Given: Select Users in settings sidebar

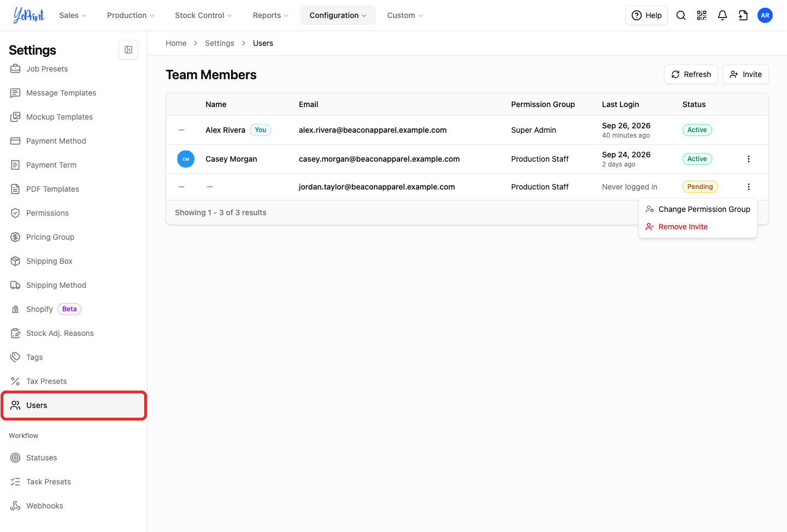Looking at the screenshot, I should pyautogui.click(x=74, y=405).
